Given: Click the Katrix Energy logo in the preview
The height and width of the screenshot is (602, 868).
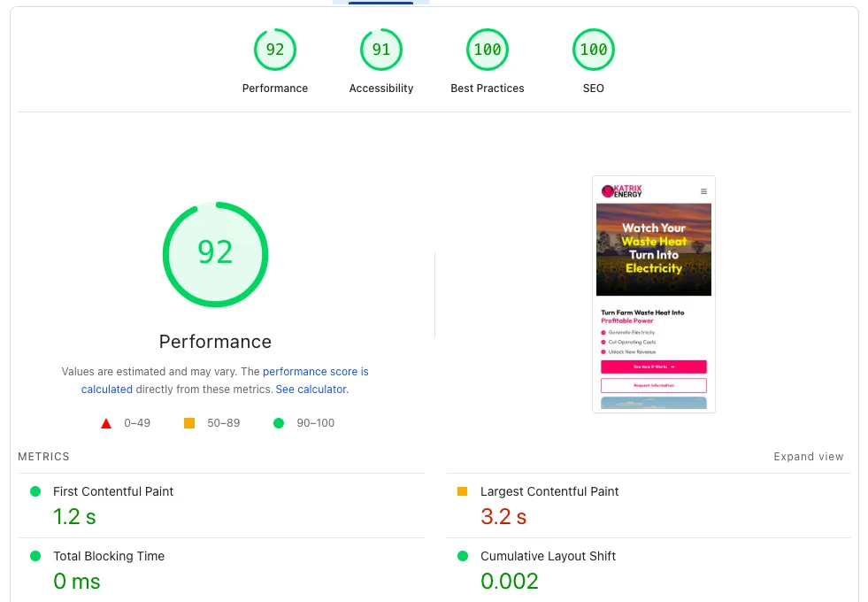Looking at the screenshot, I should pos(622,190).
